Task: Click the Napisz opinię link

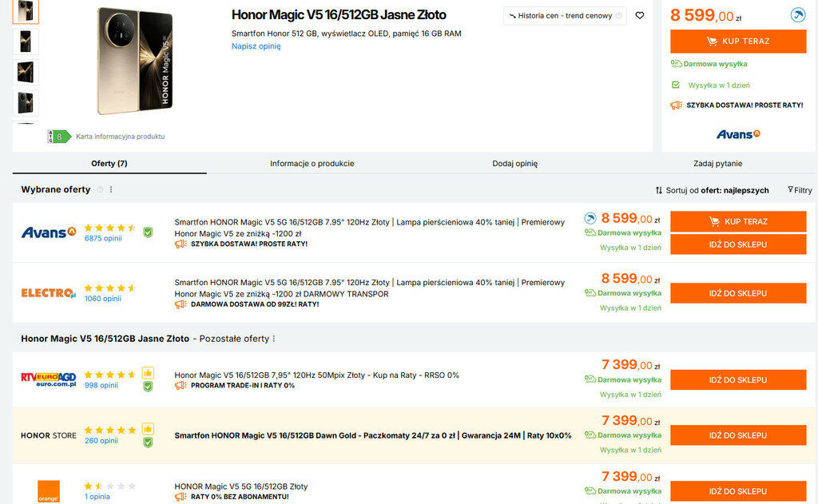Action: click(256, 46)
